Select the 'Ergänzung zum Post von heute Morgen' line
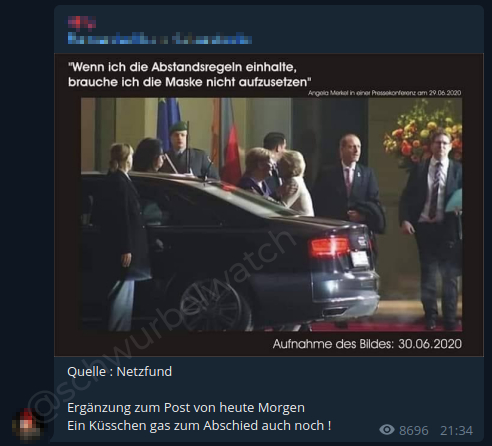 (x=186, y=408)
